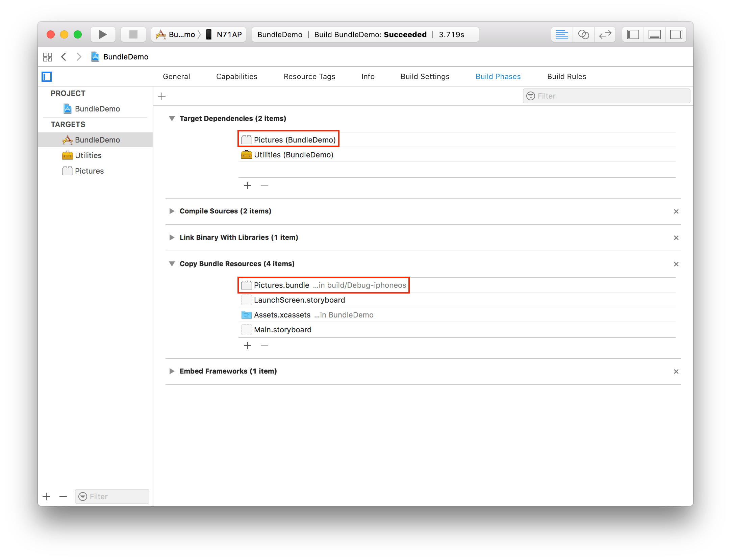Switch to the Build Settings tab
Viewport: 731px width, 560px height.
click(x=425, y=76)
